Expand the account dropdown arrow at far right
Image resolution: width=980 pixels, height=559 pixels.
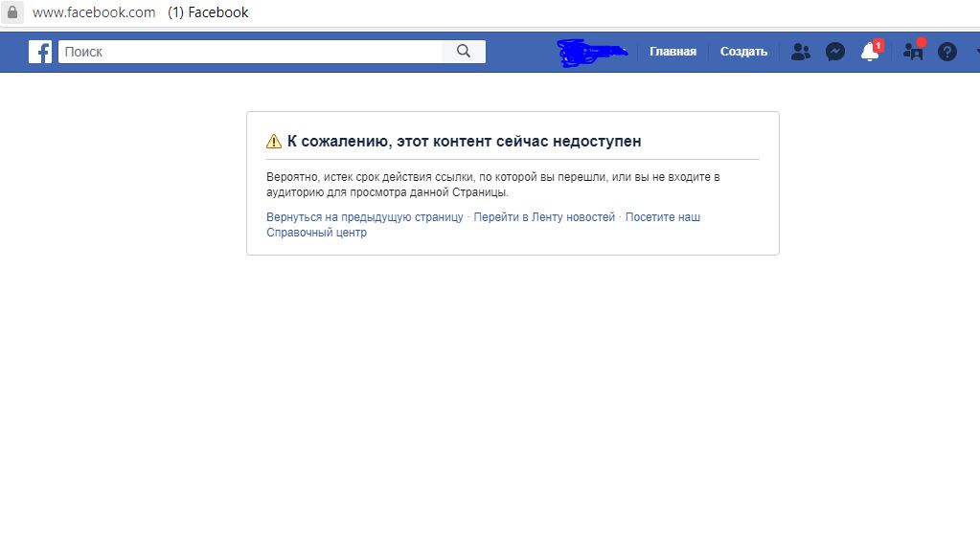(976, 52)
